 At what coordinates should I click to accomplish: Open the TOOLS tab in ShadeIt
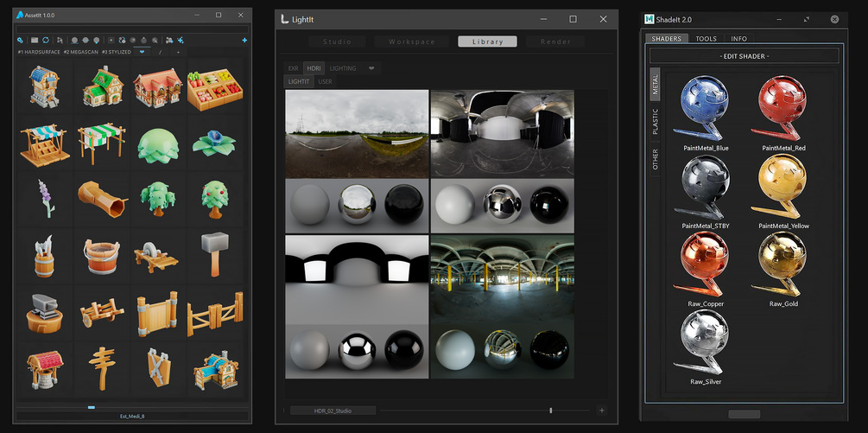coord(706,39)
